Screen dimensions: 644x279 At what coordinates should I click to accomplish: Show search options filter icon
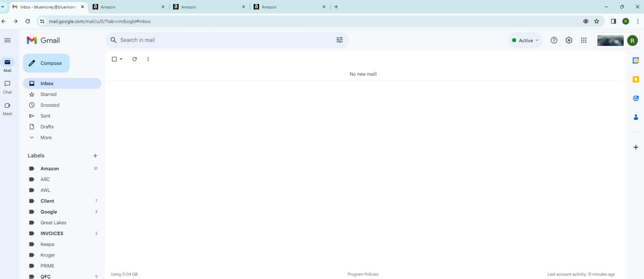click(340, 40)
